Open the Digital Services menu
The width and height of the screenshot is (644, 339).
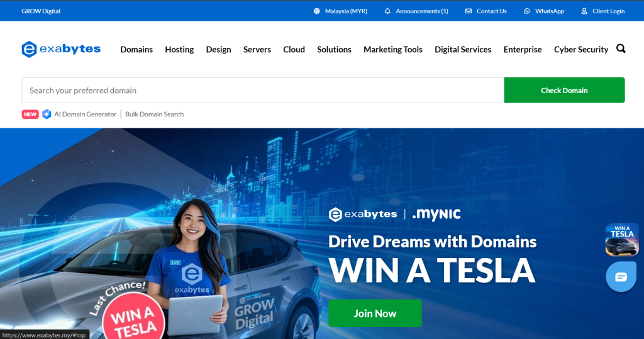[463, 49]
